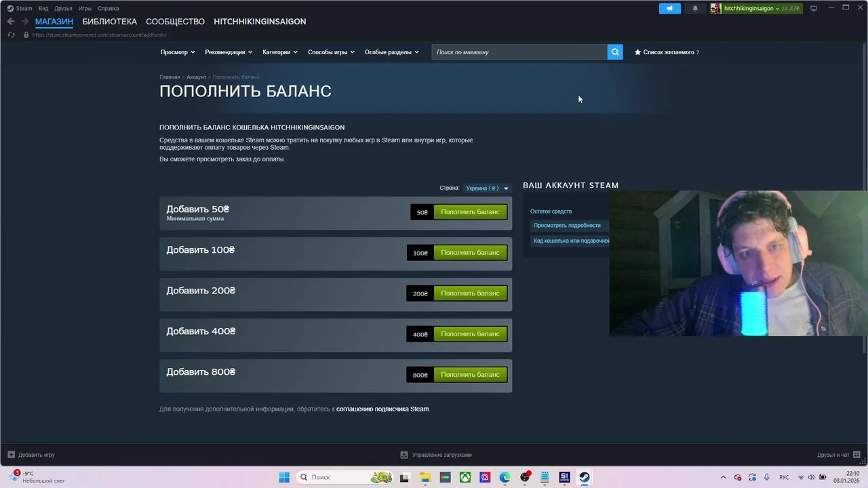Image resolution: width=868 pixels, height=488 pixels.
Task: Add 800₴ with Пополнить баланс button
Action: pyautogui.click(x=470, y=375)
